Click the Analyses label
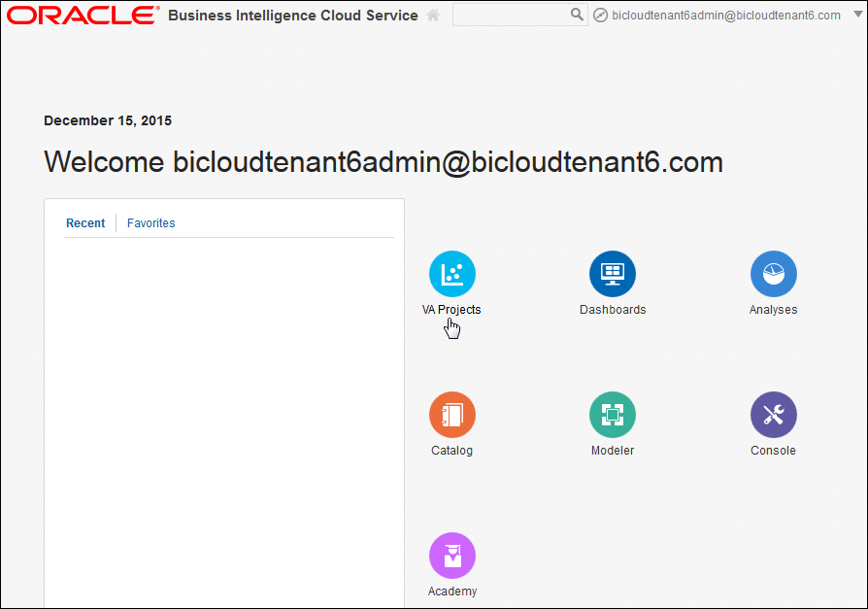 (x=774, y=310)
